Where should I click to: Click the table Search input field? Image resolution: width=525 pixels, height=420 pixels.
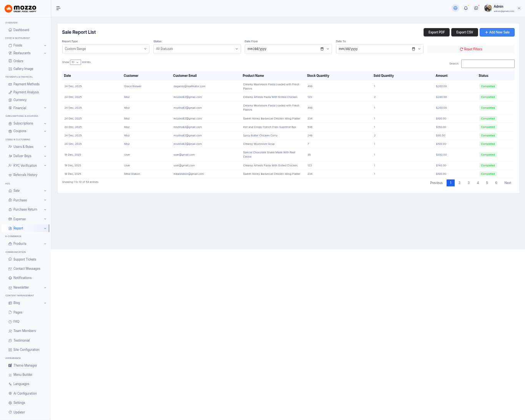click(488, 64)
